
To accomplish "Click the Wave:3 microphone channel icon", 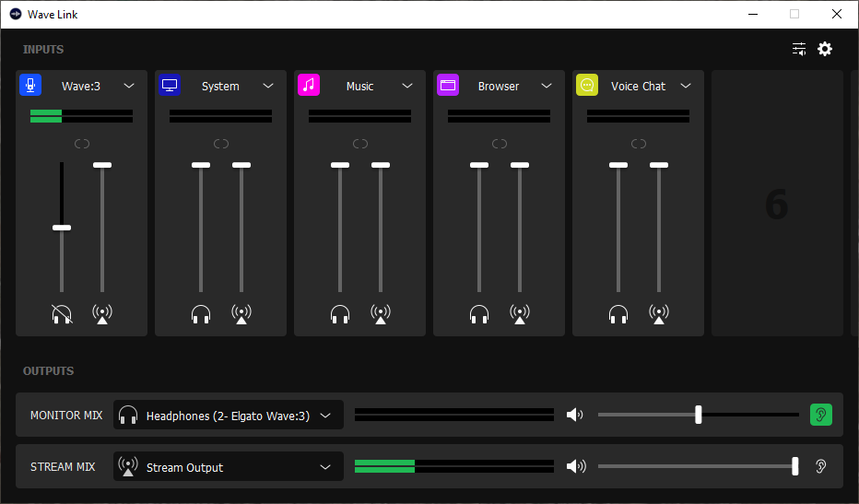I will pyautogui.click(x=30, y=86).
